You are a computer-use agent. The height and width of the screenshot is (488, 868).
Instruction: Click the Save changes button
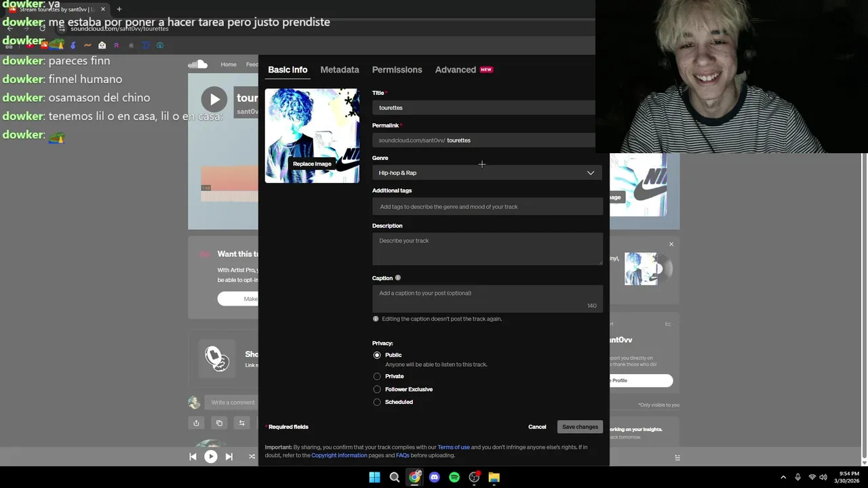coord(580,427)
